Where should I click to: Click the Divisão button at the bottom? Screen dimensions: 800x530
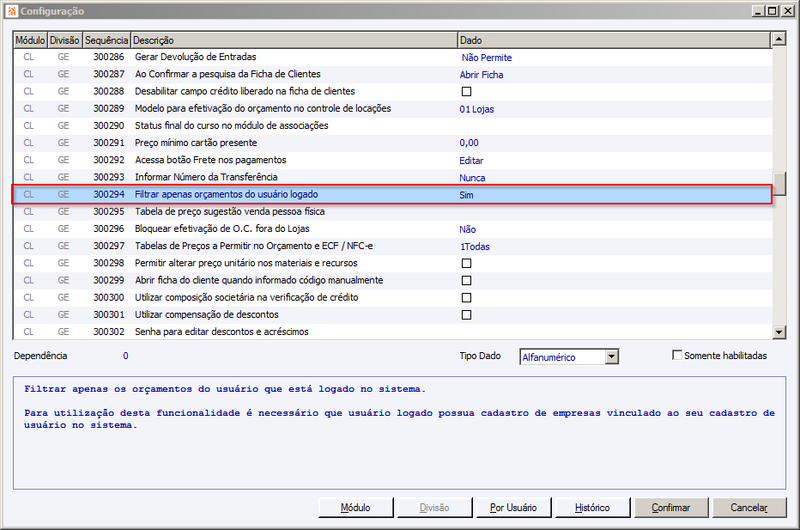click(x=434, y=508)
